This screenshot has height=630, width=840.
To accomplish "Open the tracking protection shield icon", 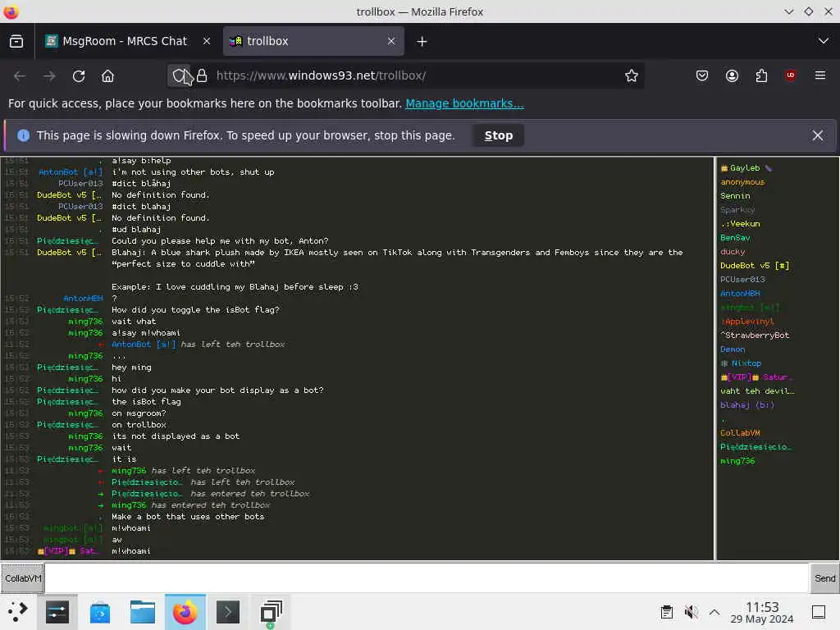I will click(x=179, y=76).
